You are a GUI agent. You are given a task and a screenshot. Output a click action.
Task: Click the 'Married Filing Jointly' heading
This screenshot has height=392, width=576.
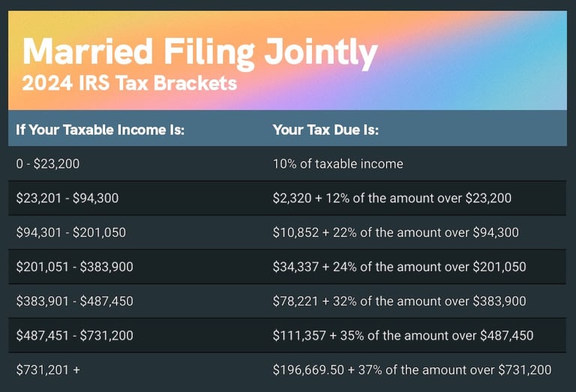(200, 53)
